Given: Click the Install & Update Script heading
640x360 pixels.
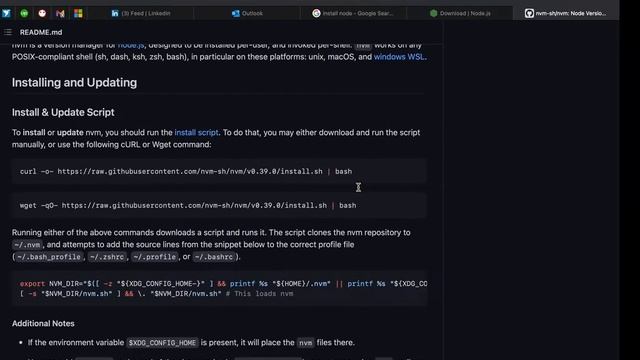Looking at the screenshot, I should point(63,112).
